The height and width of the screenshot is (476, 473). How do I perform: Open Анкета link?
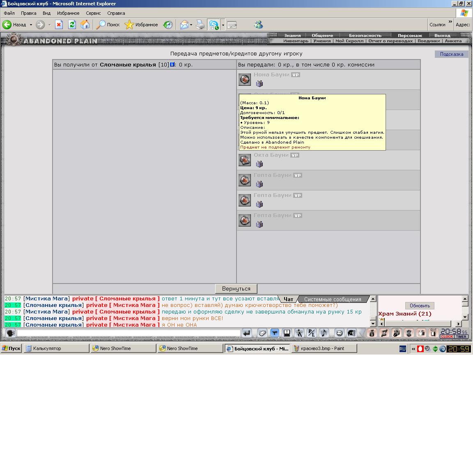[453, 41]
